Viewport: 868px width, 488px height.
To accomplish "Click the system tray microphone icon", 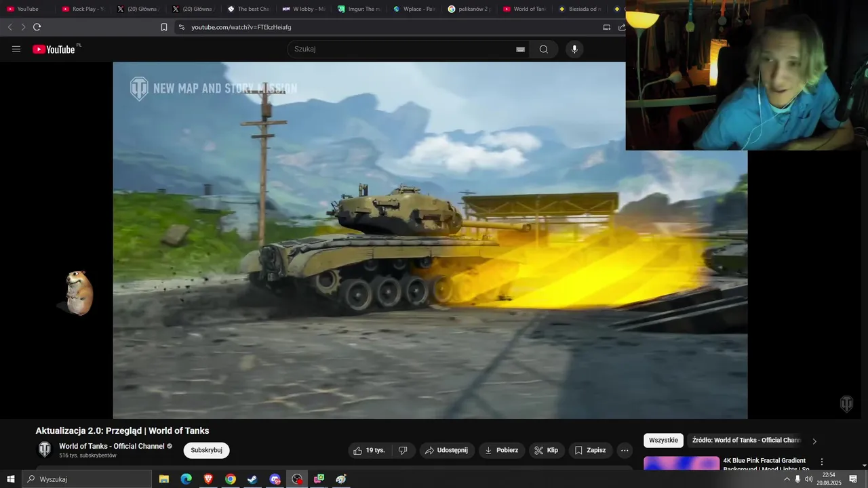I will click(797, 479).
